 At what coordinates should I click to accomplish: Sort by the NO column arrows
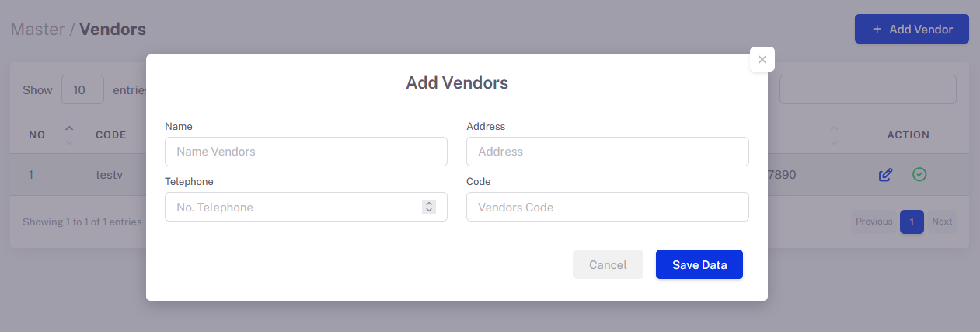pyautogui.click(x=69, y=135)
